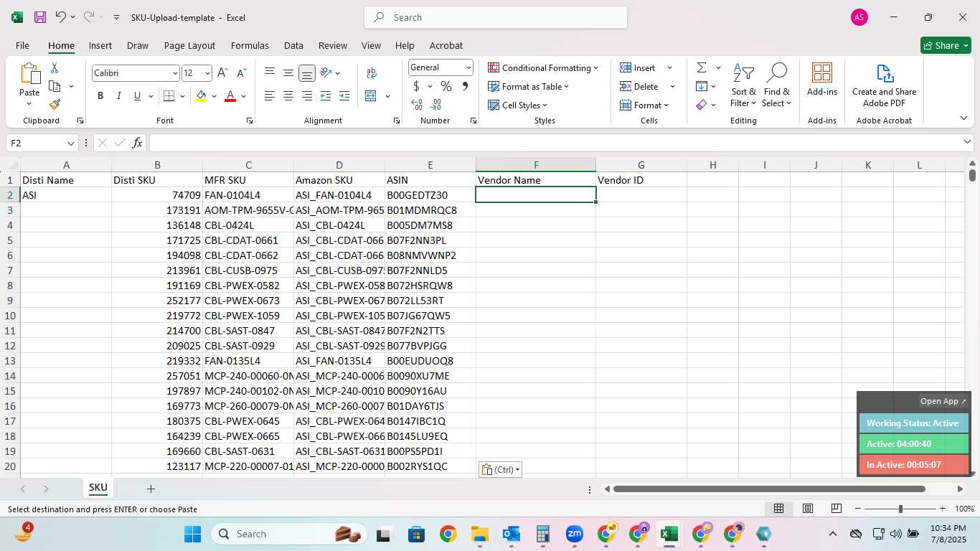Save the workbook with the Save icon
The width and height of the screenshot is (980, 551).
(40, 17)
